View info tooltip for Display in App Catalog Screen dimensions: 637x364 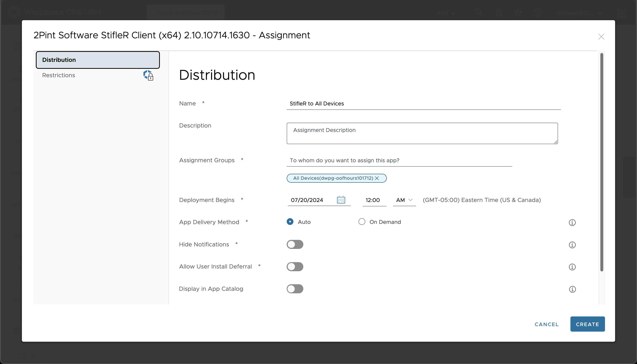(572, 289)
